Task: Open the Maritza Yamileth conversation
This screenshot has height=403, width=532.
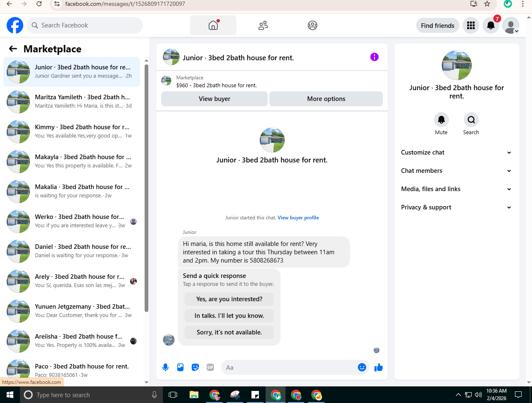Action: point(71,102)
